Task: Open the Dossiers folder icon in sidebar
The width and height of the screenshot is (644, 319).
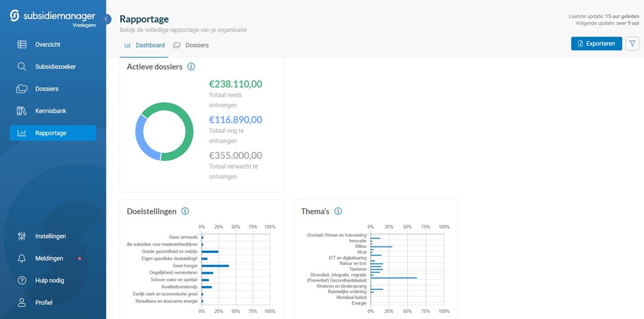Action: point(22,89)
